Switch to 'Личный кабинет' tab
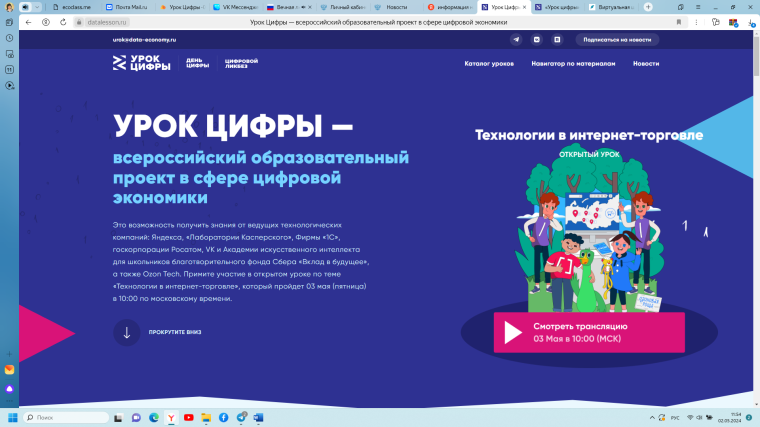Screen dimensions: 760x427 [x=343, y=7]
